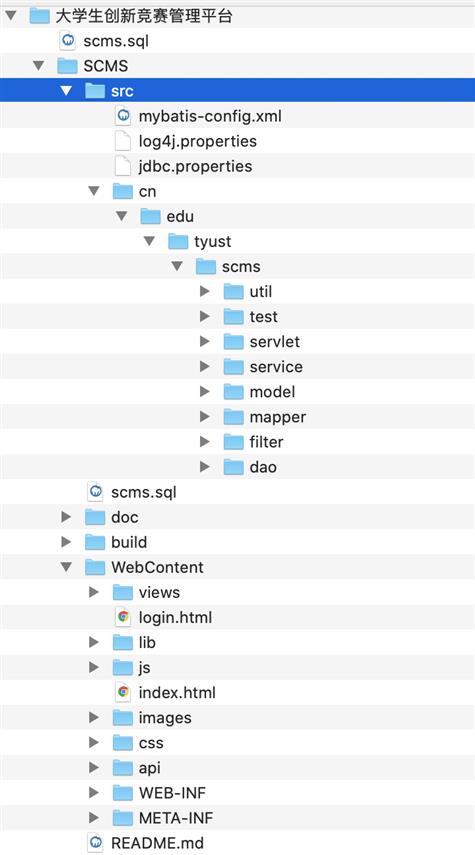Click the servlet folder icon
Screen dimensions: 475x855
233,341
